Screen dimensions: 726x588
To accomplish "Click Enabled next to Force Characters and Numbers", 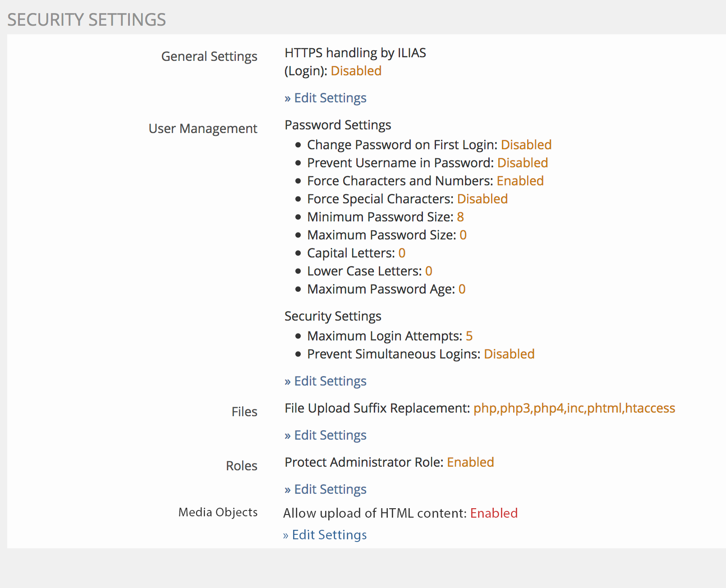I will 520,181.
